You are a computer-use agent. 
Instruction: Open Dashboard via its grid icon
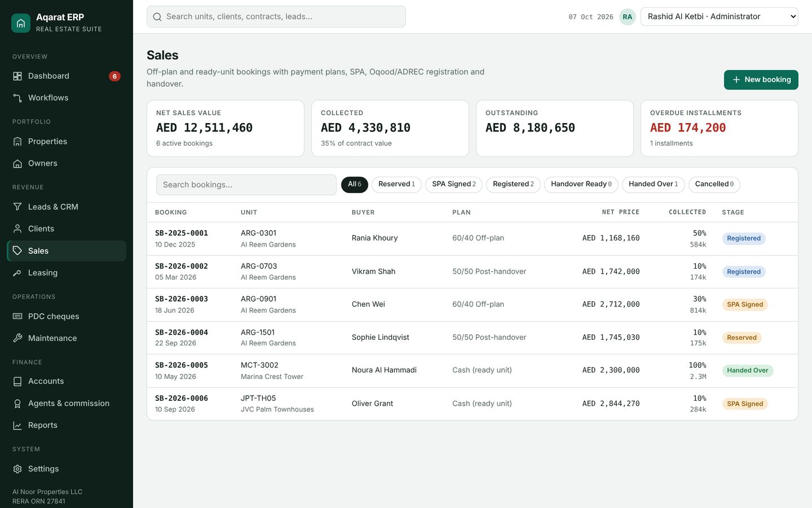tap(17, 76)
